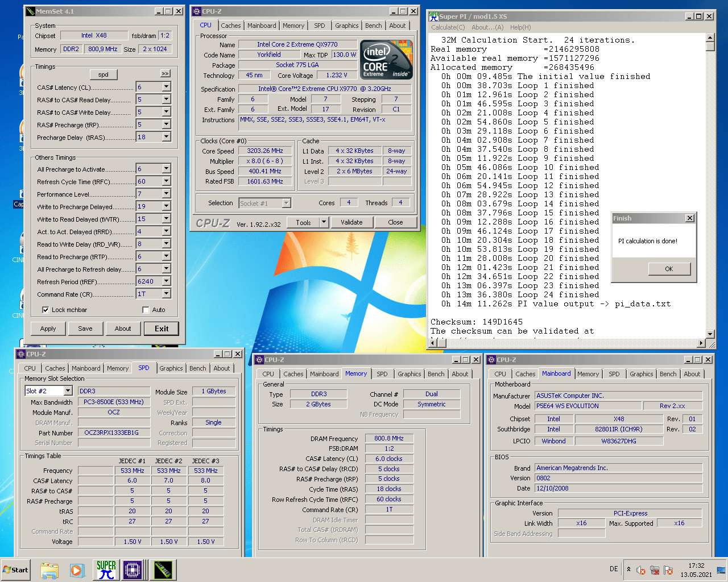Click the CPU-Z Memory window title icon
The height and width of the screenshot is (582, 728).
coord(259,360)
